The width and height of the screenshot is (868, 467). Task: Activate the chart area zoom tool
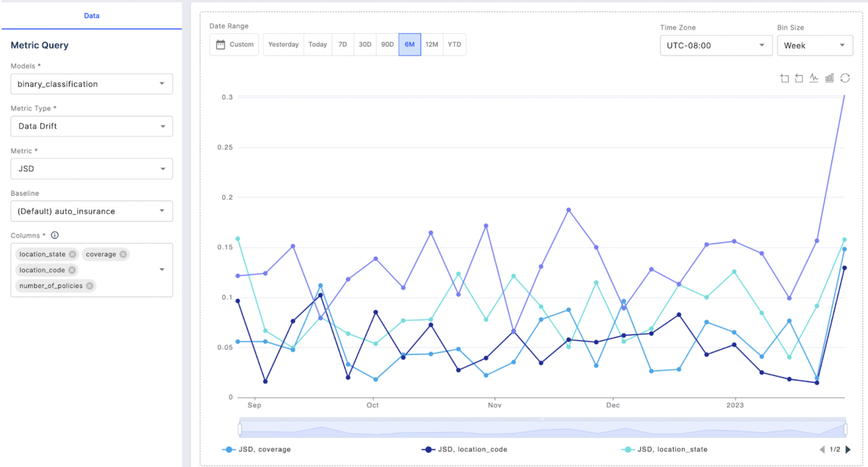pos(784,78)
